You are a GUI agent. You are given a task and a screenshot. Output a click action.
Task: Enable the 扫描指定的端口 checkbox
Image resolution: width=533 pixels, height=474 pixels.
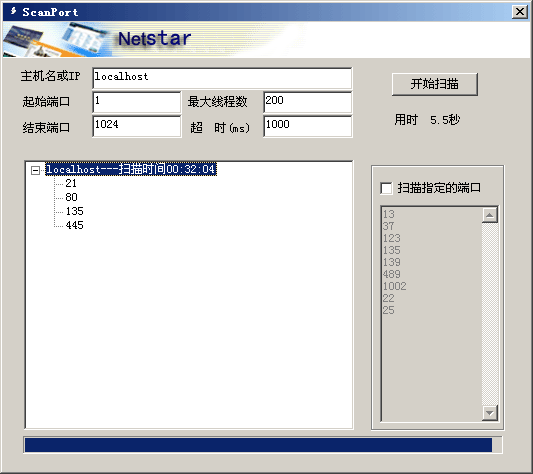386,188
